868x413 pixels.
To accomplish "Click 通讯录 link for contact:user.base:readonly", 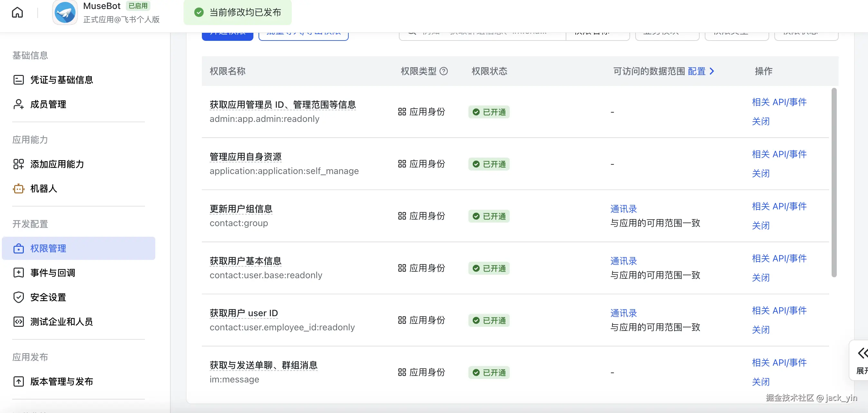I will click(x=623, y=261).
